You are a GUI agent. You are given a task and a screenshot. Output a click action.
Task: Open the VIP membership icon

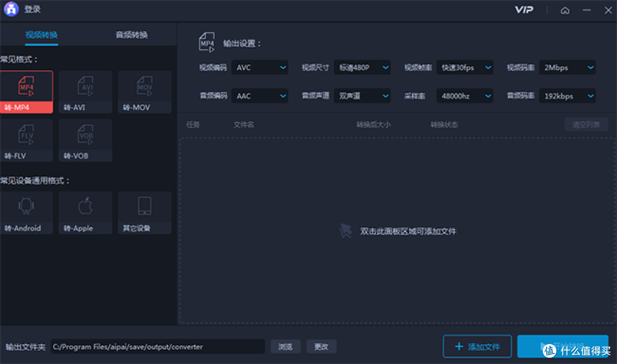(524, 10)
